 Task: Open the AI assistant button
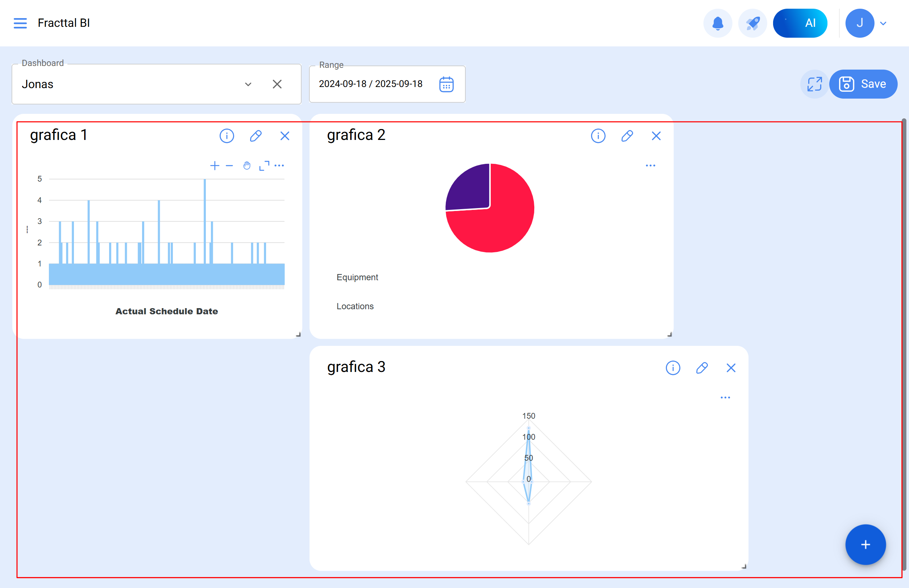(800, 23)
